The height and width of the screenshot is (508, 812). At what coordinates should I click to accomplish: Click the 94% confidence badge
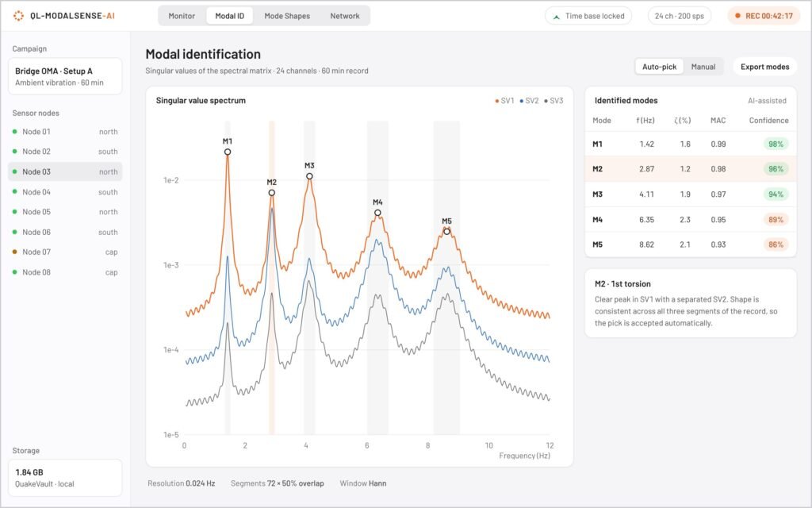776,194
